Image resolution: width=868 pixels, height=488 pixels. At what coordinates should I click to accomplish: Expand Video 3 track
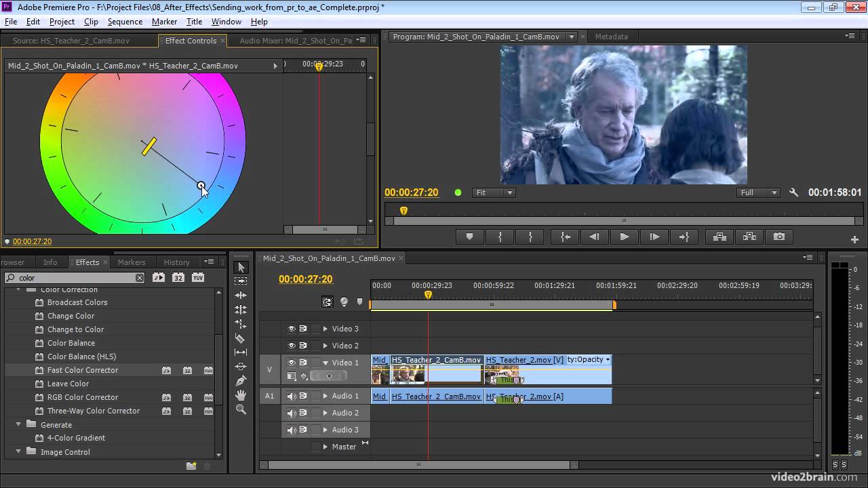click(x=325, y=329)
